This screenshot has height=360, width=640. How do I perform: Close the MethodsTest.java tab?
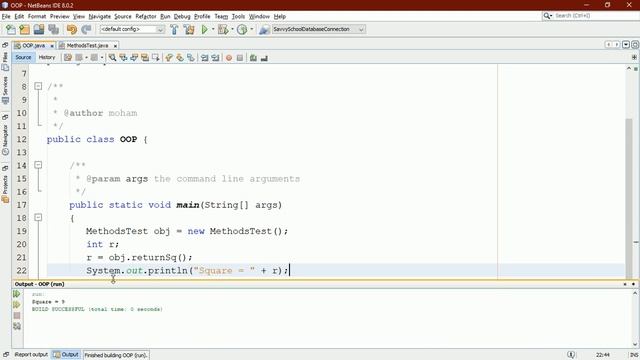(115, 46)
